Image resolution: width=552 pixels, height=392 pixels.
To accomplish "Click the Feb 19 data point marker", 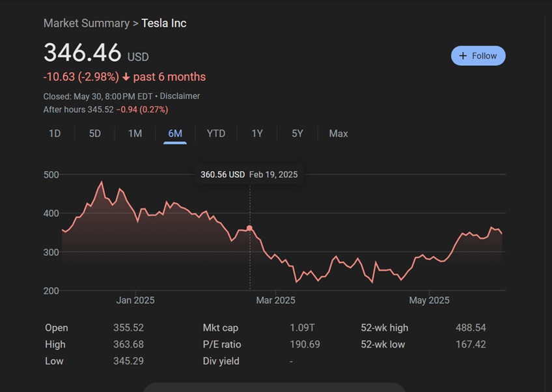I will point(249,228).
